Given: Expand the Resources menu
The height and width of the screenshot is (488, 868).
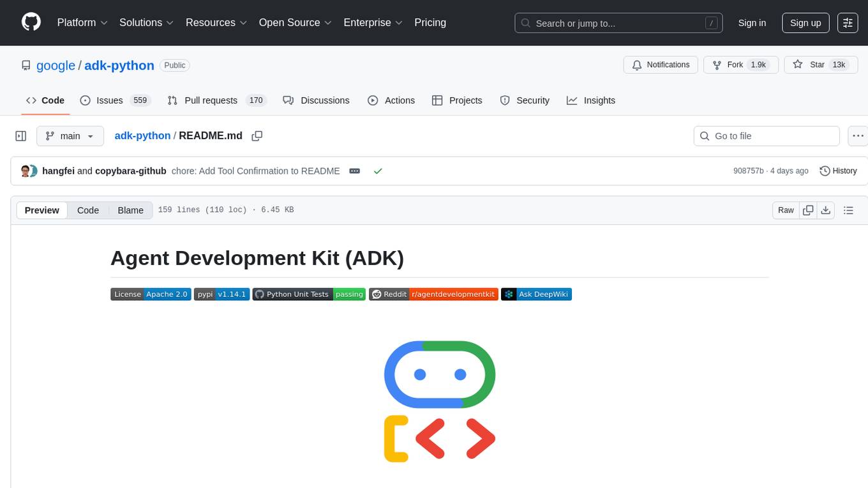Looking at the screenshot, I should coord(216,22).
